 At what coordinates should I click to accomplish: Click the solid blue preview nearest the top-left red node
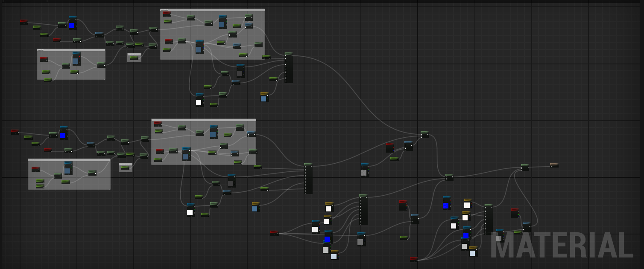(x=72, y=26)
